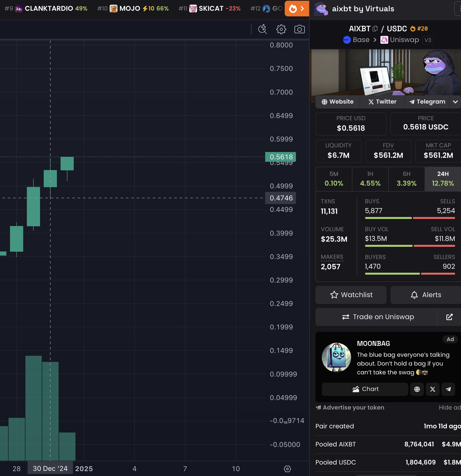461x476 pixels.
Task: Click Trade on Uniswap
Action: [376, 317]
